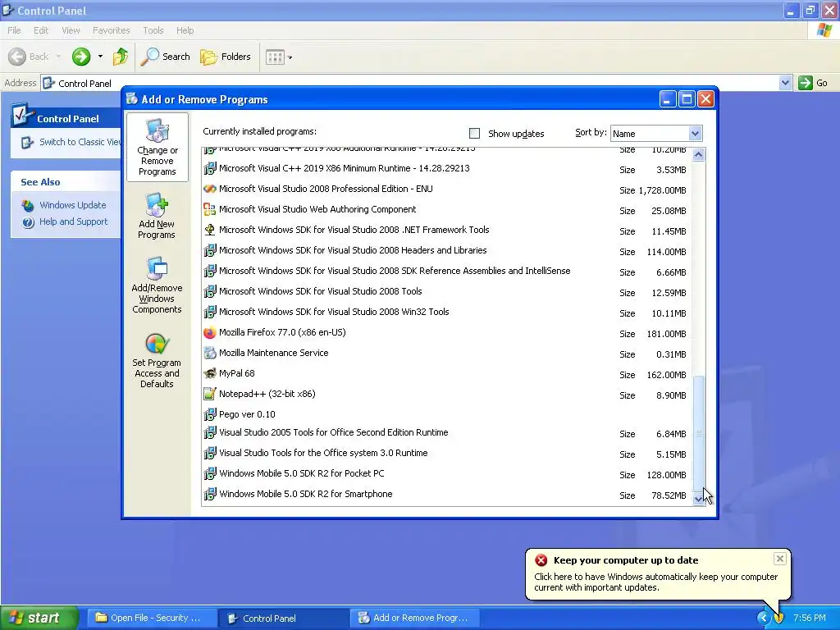This screenshot has width=840, height=630.
Task: Open the Edit menu
Action: coord(41,30)
